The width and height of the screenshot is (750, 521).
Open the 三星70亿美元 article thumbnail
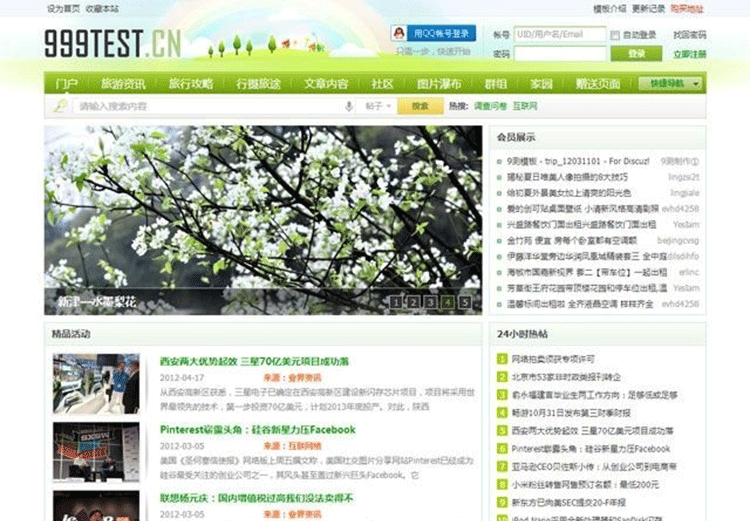click(96, 384)
